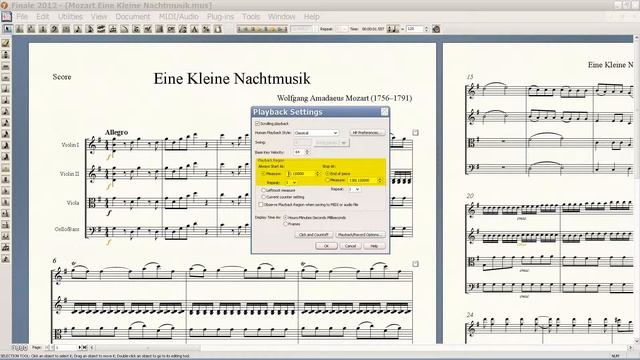Screen dimensions: 640x360
Task: Select Always Start At Measure radio button
Action: click(x=263, y=173)
